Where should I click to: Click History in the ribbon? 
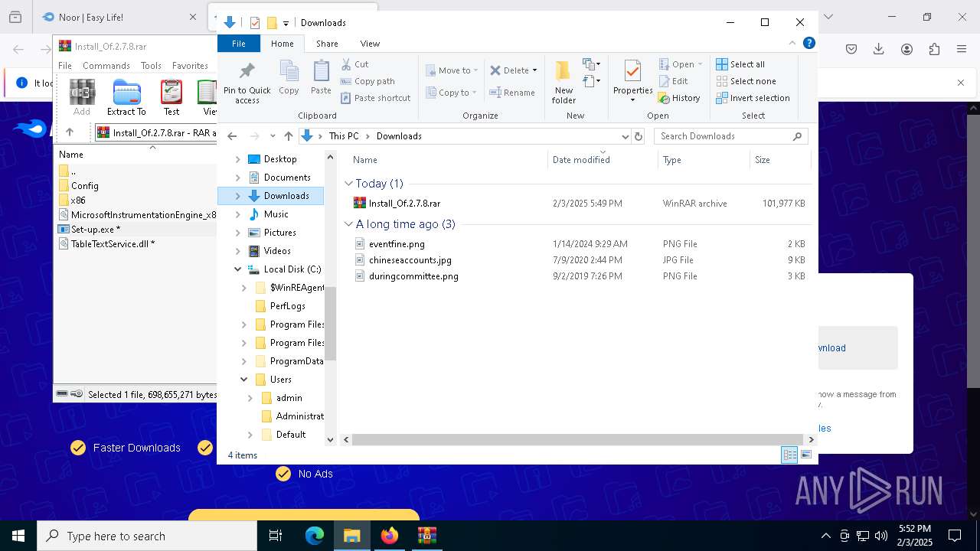[x=679, y=98]
